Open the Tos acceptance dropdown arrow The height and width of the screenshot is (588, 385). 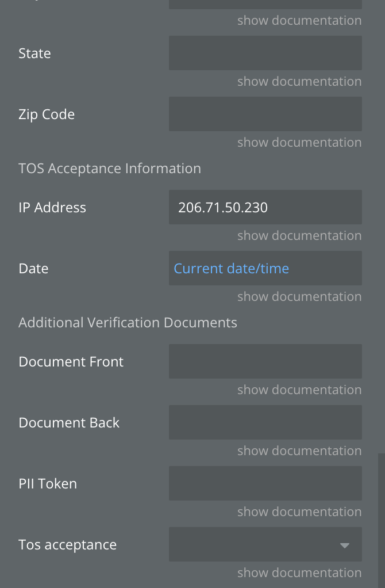[345, 545]
